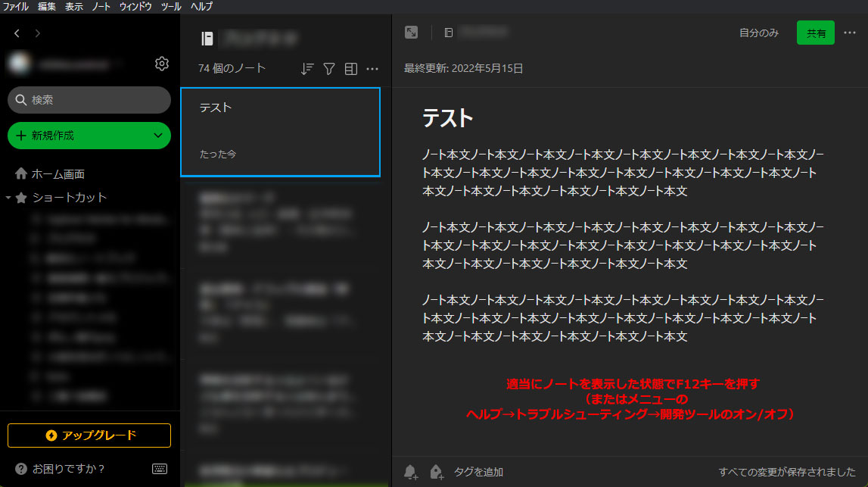The width and height of the screenshot is (868, 487).
Task: Click the notebook icon beside the note title
Action: (x=448, y=33)
